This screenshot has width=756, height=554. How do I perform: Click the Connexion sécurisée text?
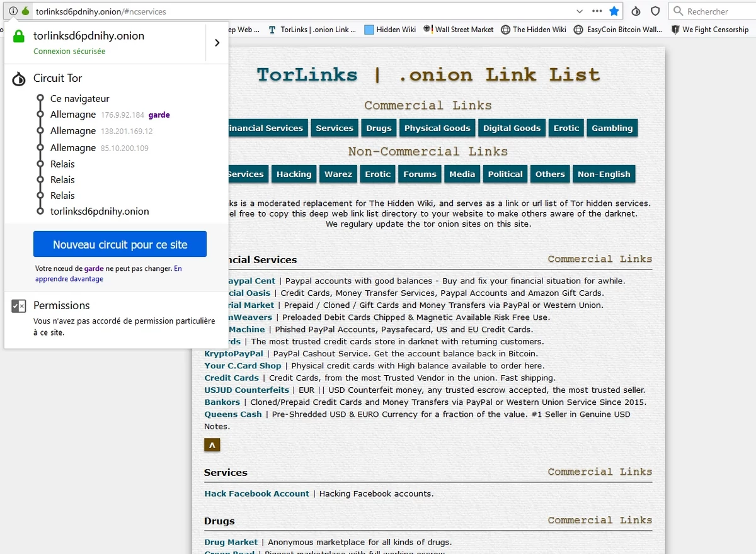[69, 52]
